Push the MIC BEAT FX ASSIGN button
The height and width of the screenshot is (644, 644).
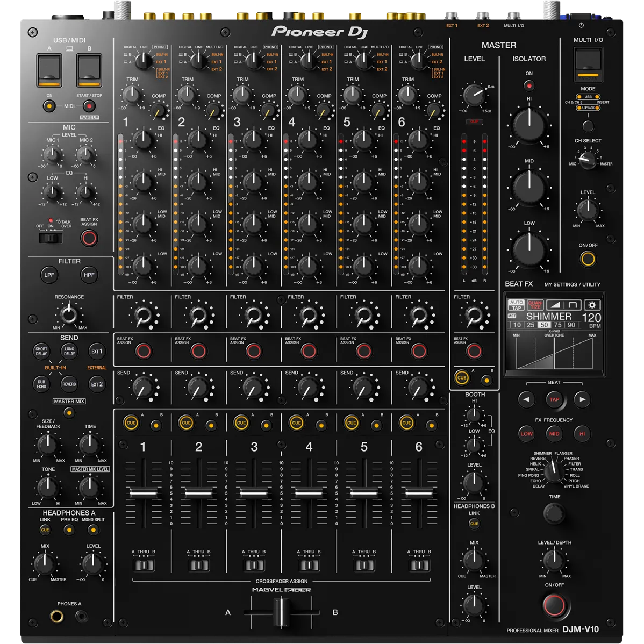point(89,238)
